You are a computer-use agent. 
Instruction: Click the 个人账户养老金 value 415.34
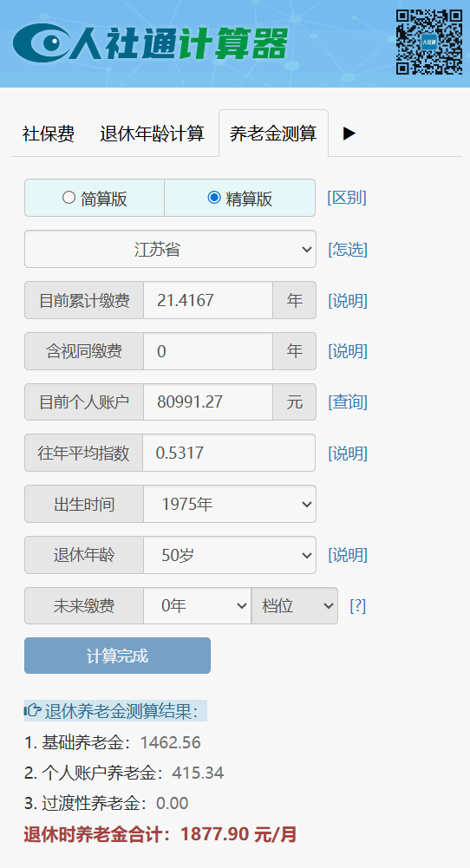(x=198, y=773)
